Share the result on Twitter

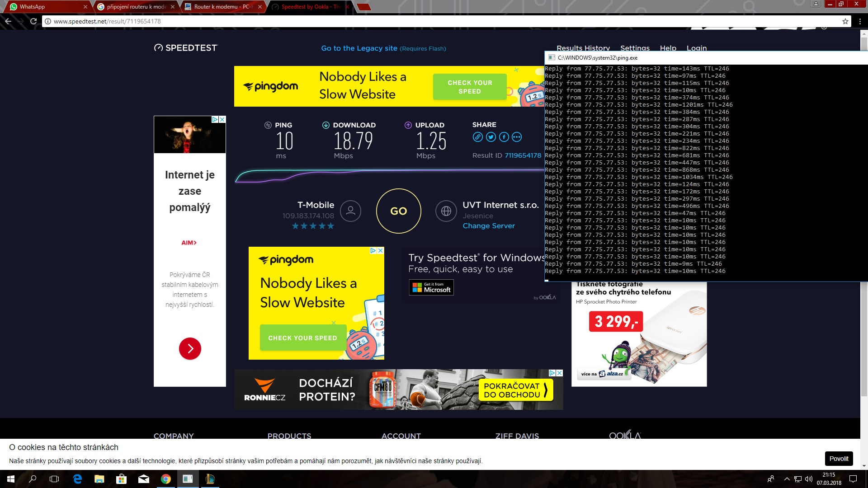click(491, 137)
